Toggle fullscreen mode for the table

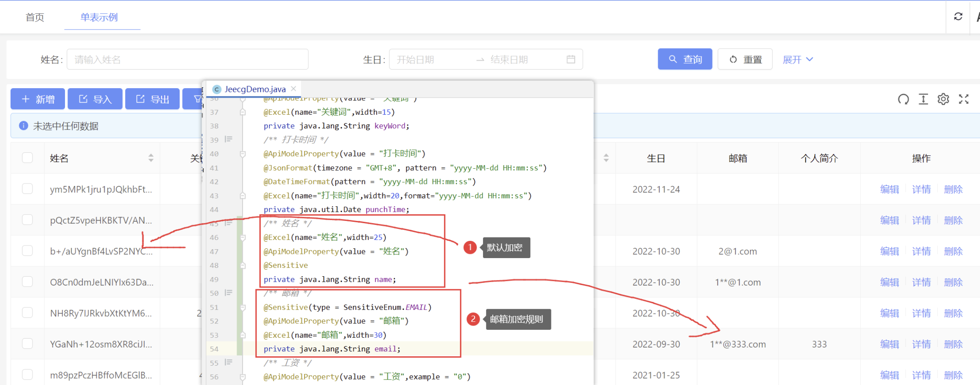click(x=964, y=99)
